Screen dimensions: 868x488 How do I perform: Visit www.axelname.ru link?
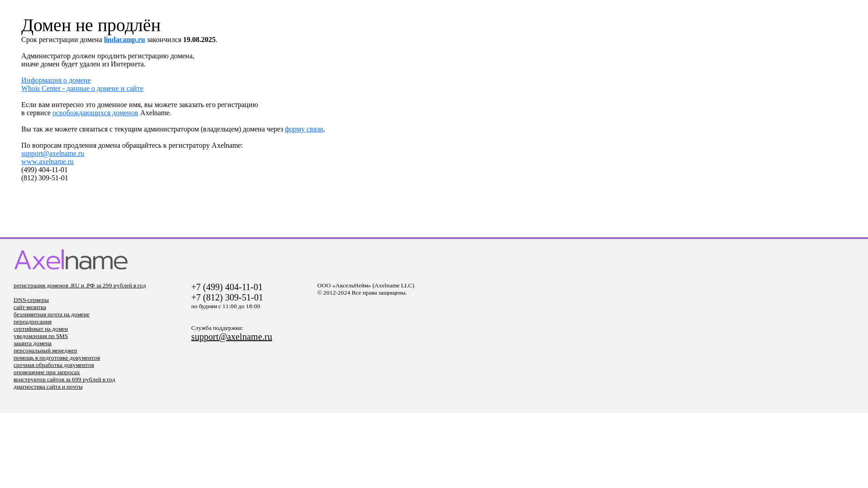(47, 162)
